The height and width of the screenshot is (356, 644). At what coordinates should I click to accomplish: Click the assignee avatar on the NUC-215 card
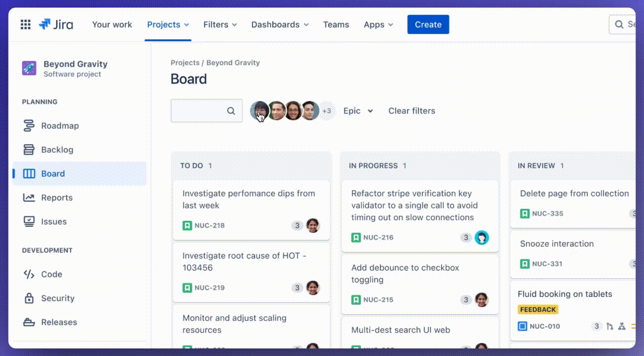[482, 299]
